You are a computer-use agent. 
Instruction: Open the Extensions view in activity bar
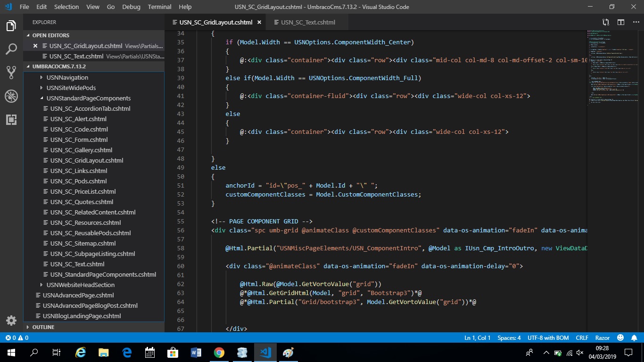[x=11, y=119]
